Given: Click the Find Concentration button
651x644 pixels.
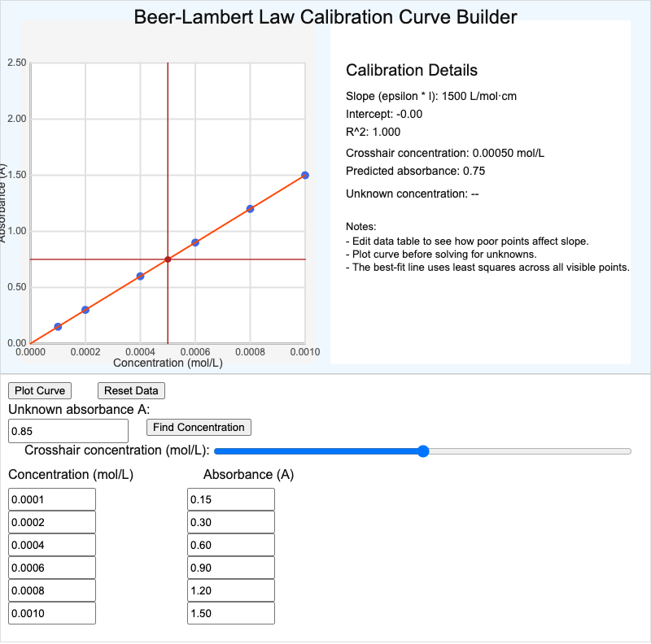Looking at the screenshot, I should (198, 427).
